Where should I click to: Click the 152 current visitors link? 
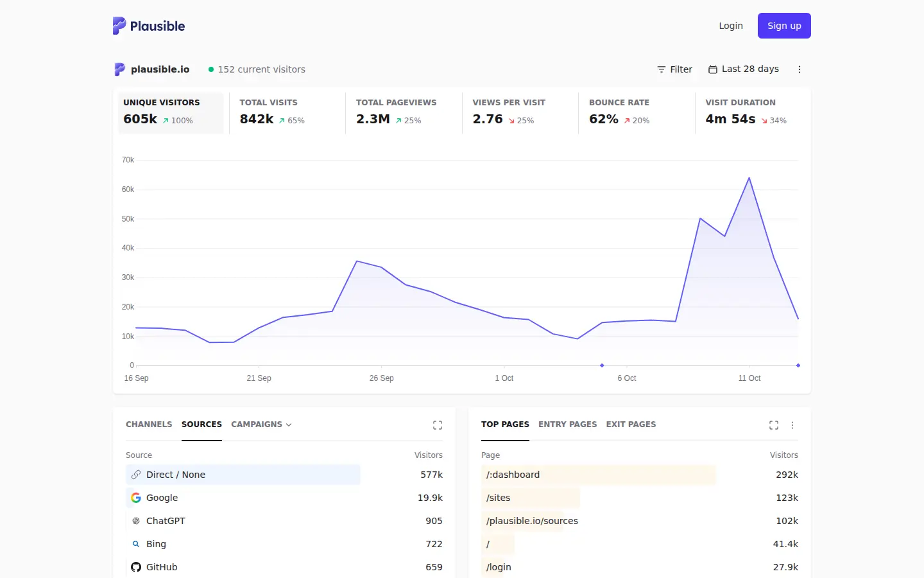(257, 69)
